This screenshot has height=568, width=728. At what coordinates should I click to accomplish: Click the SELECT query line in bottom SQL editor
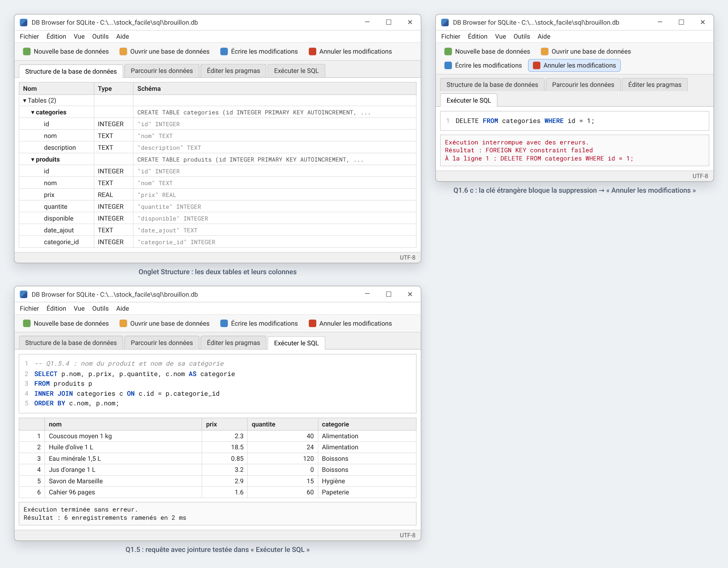coord(134,374)
